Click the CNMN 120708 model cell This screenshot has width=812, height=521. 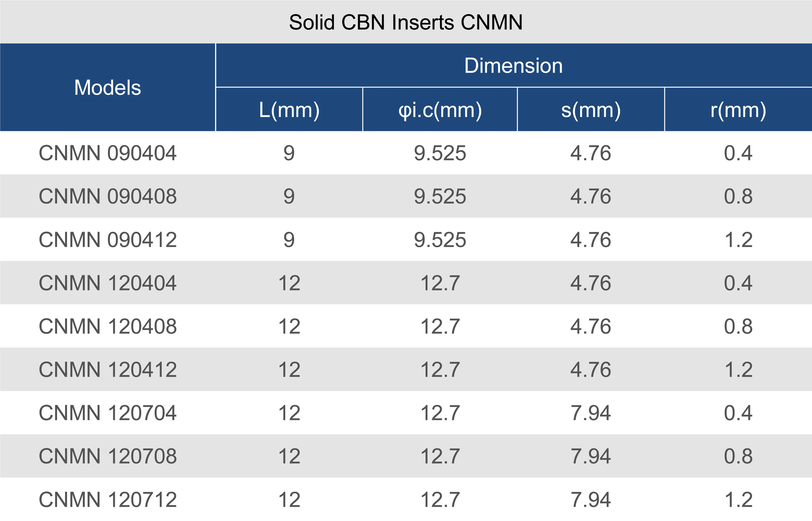pyautogui.click(x=108, y=456)
